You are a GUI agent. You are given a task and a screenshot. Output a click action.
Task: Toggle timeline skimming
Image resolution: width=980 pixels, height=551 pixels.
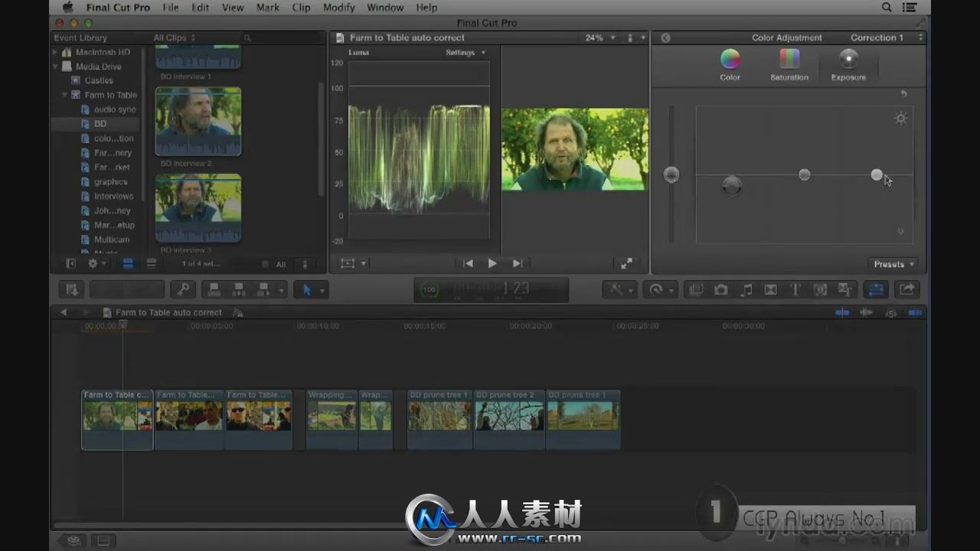[x=842, y=312]
